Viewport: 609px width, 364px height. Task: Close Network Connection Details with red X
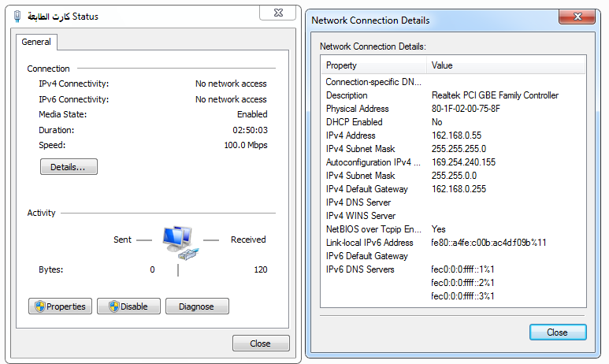tap(577, 17)
